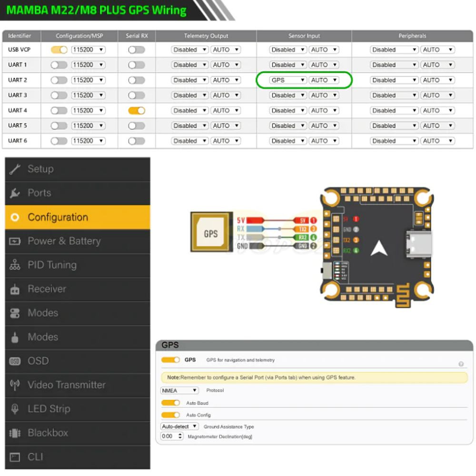The width and height of the screenshot is (476, 476).
Task: Click the Power & Battery icon
Action: pos(15,241)
